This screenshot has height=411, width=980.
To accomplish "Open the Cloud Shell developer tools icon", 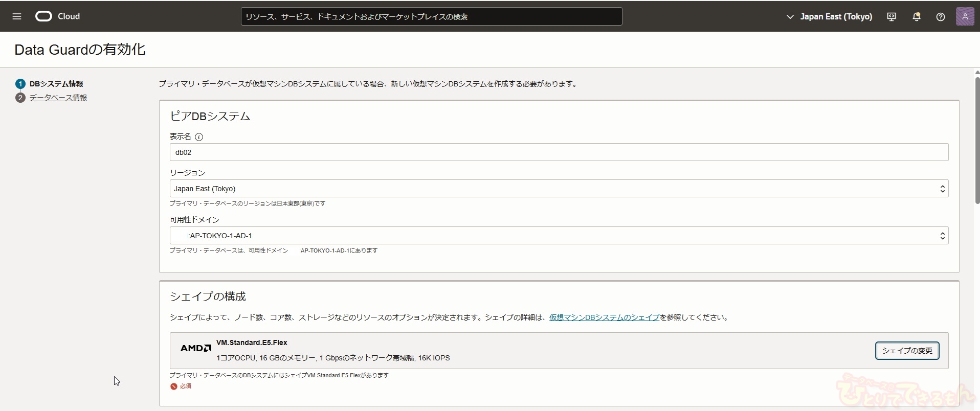I will click(x=892, y=16).
